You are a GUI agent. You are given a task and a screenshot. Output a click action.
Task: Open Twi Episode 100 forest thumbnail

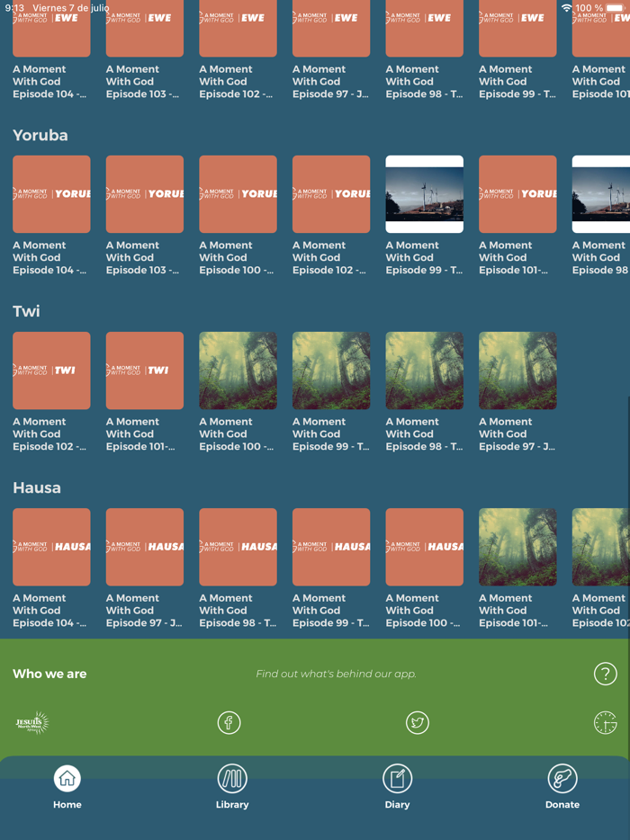[238, 371]
